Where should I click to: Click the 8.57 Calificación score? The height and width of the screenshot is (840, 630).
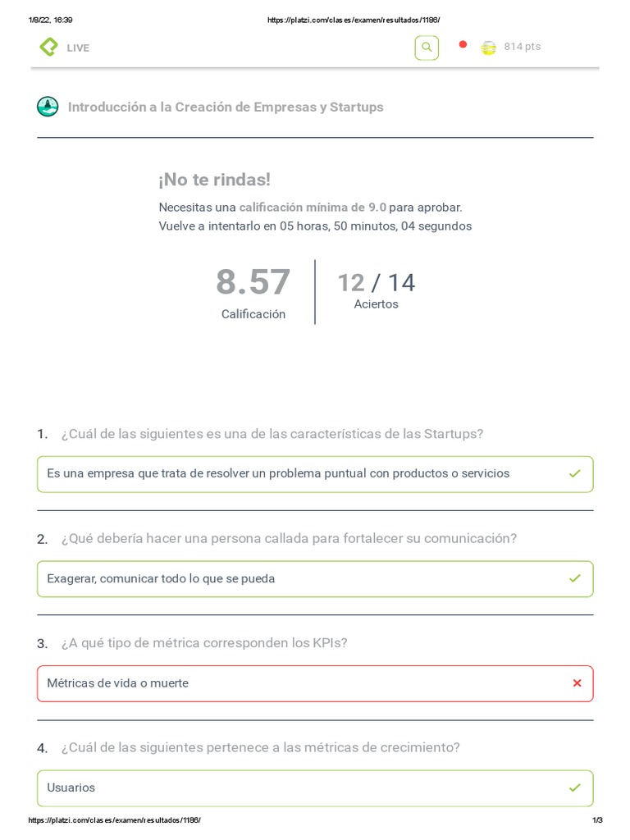pyautogui.click(x=253, y=283)
